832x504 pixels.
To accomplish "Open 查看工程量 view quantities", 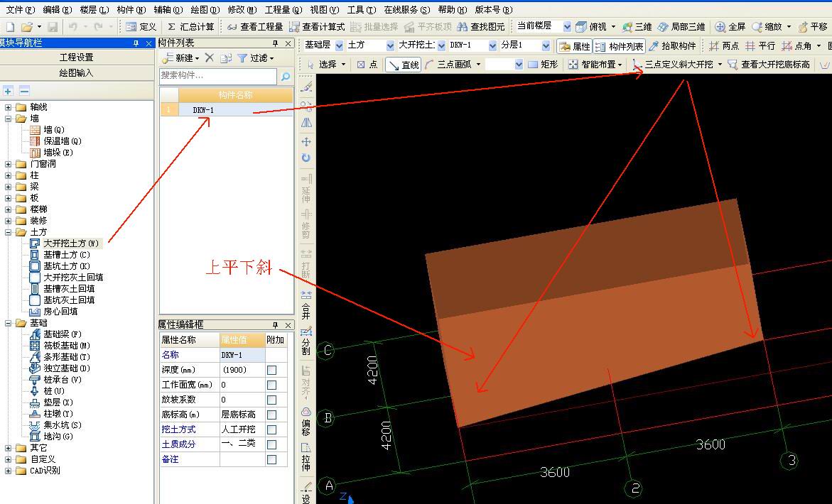I will [254, 26].
